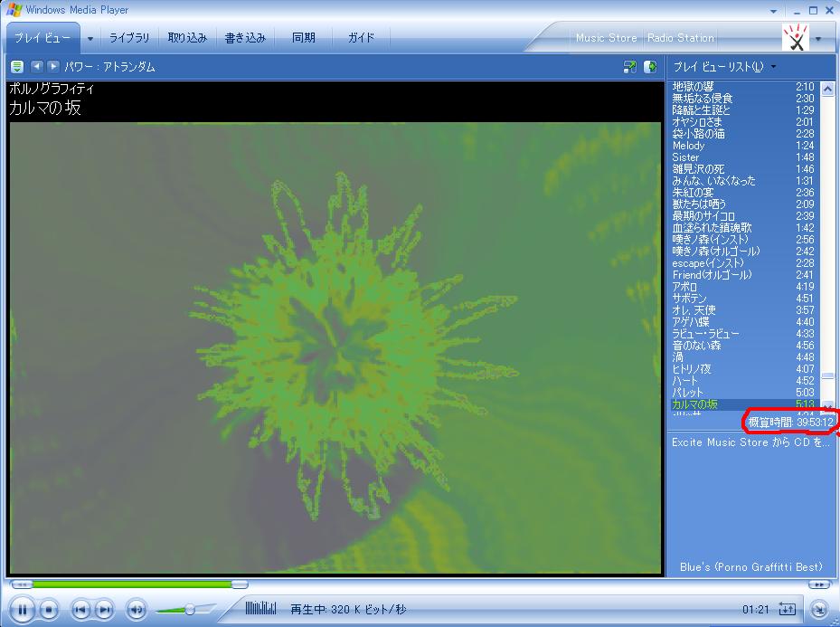Open the 同期 tab

(303, 37)
